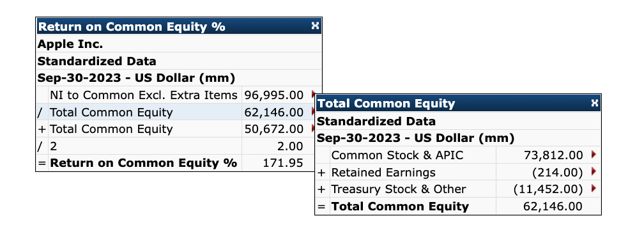Expand red arrow beside Common Stock & APIC
This screenshot has width=644, height=234.
click(593, 155)
